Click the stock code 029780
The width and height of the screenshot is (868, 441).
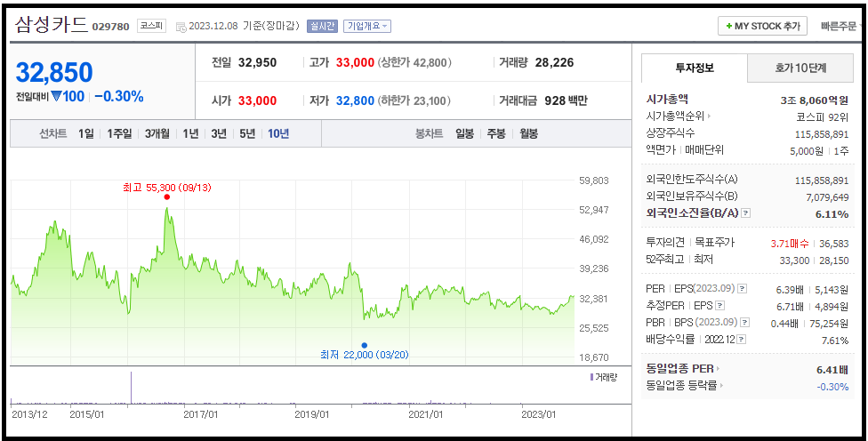tap(110, 27)
